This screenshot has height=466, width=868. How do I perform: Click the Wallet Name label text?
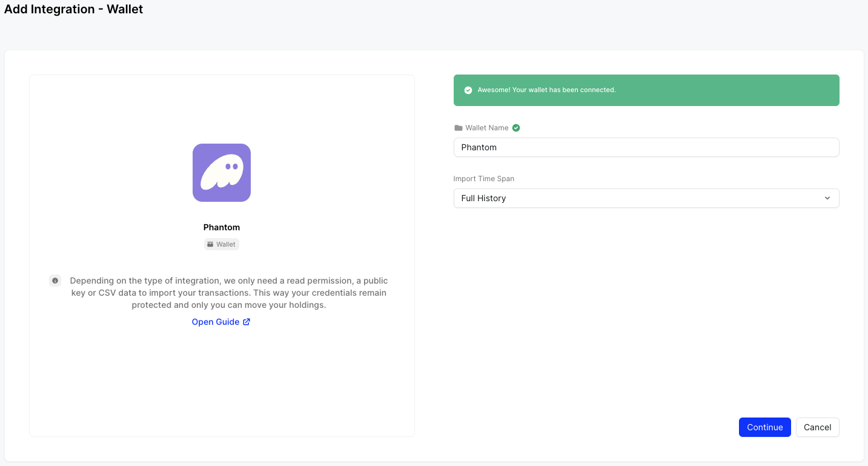[487, 128]
